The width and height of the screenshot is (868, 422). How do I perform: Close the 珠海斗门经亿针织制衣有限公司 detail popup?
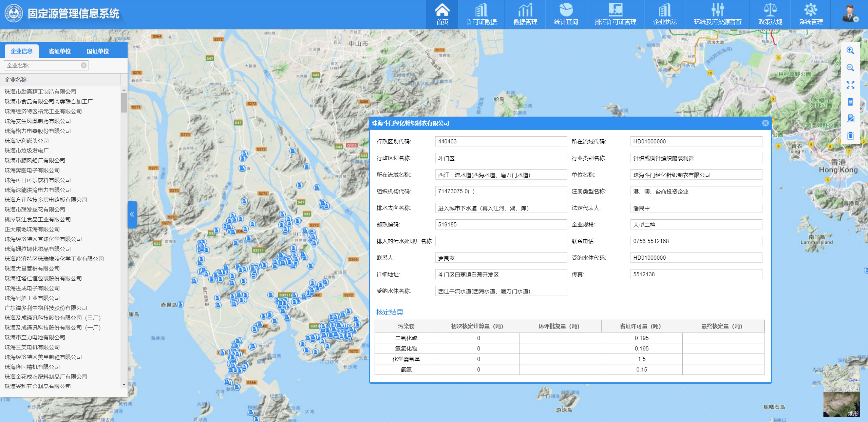(x=765, y=123)
